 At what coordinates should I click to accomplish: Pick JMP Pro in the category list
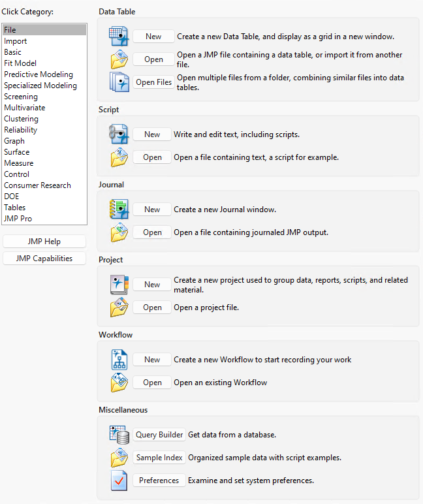point(18,219)
